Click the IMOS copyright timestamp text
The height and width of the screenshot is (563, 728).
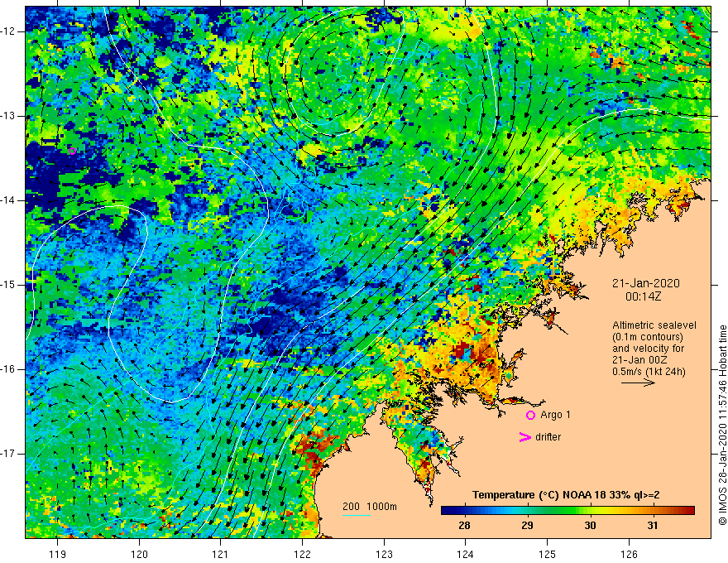point(722,425)
